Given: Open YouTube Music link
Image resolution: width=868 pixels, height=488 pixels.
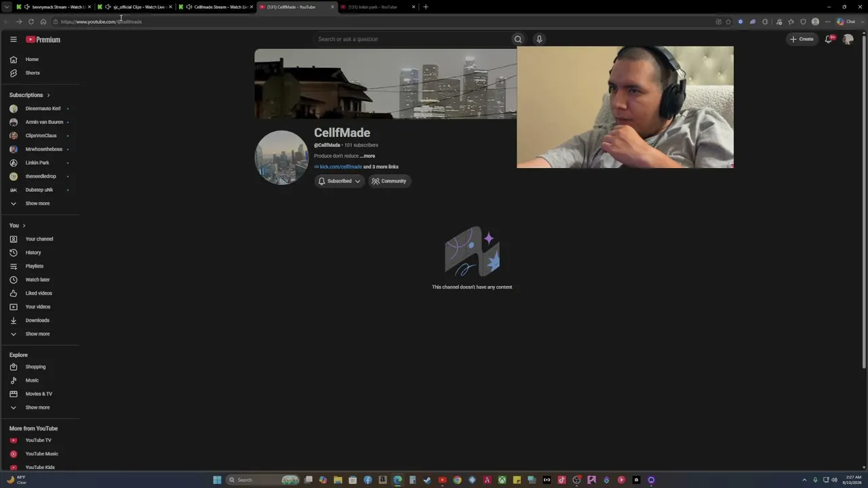Looking at the screenshot, I should click(41, 454).
